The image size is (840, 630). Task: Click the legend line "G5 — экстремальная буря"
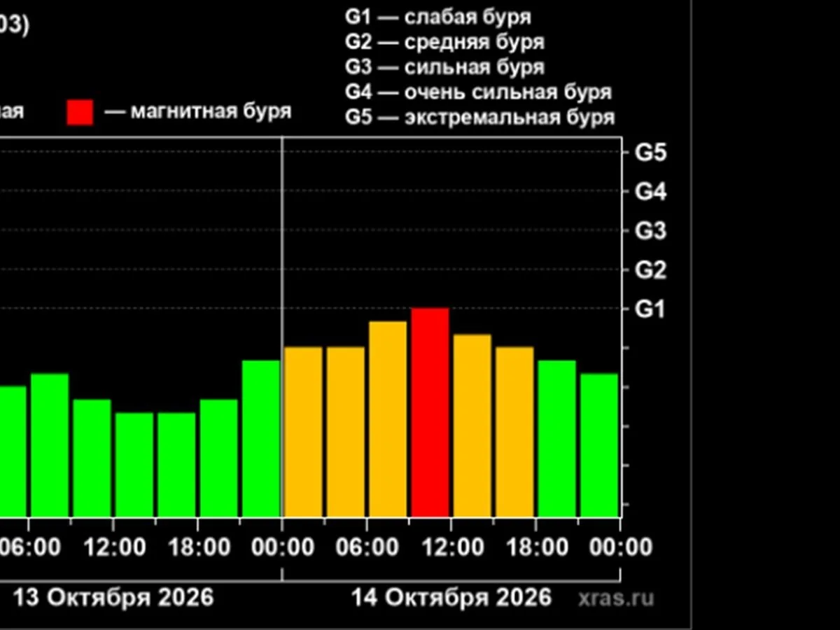pyautogui.click(x=480, y=117)
